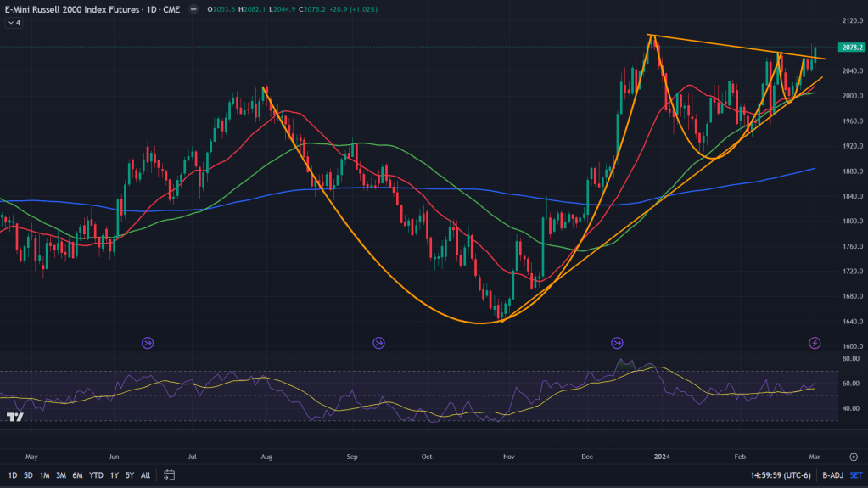Click the lightning event marker near March

815,343
